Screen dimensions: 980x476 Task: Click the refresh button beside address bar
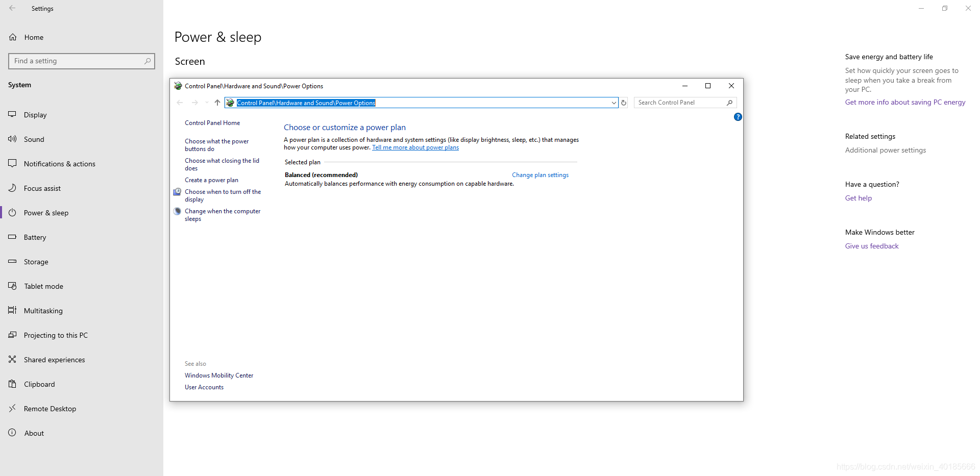pyautogui.click(x=624, y=103)
